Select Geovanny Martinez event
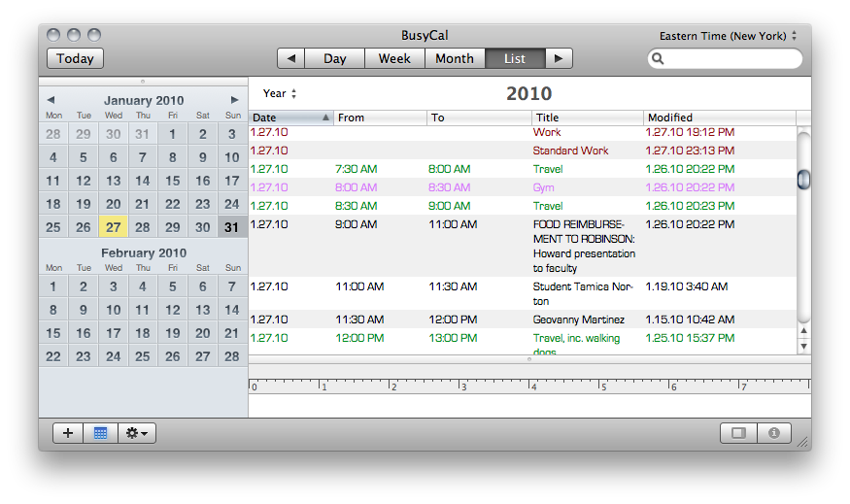Image resolution: width=850 pixels, height=504 pixels. click(523, 319)
